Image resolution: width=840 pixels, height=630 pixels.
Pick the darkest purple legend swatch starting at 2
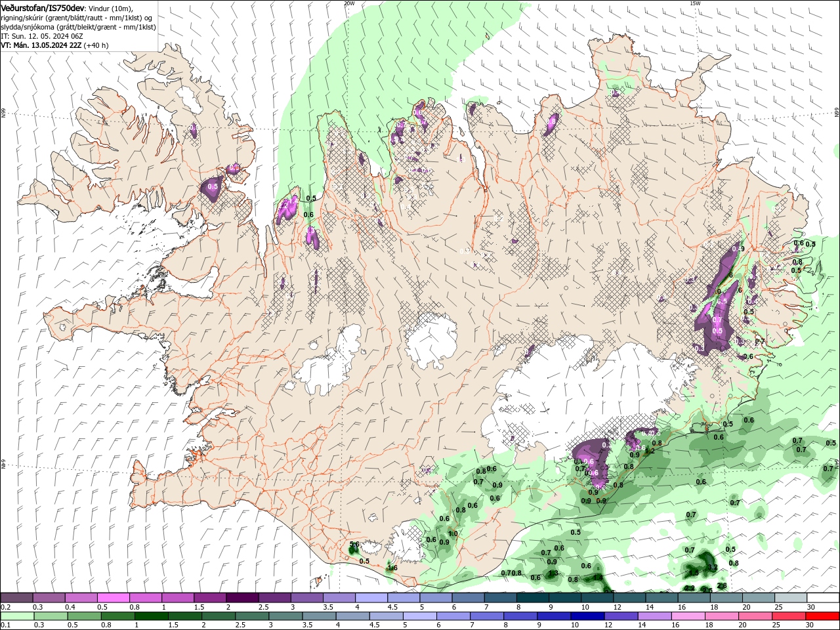242,598
